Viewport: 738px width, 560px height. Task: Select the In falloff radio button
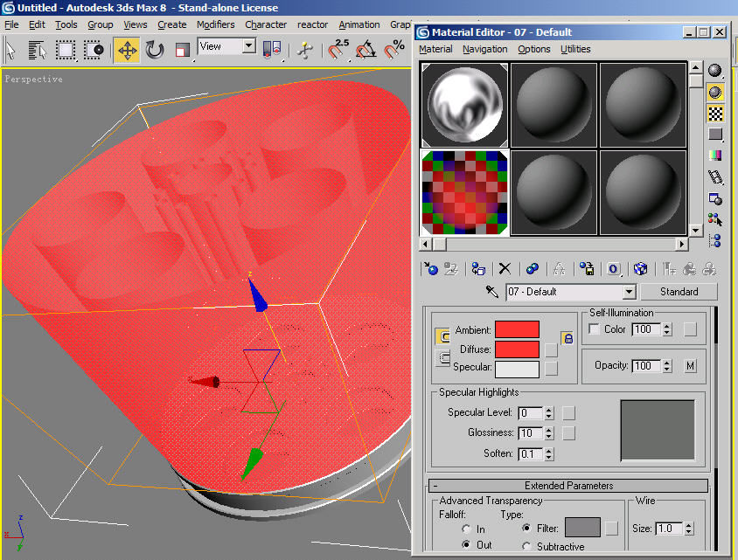467,529
